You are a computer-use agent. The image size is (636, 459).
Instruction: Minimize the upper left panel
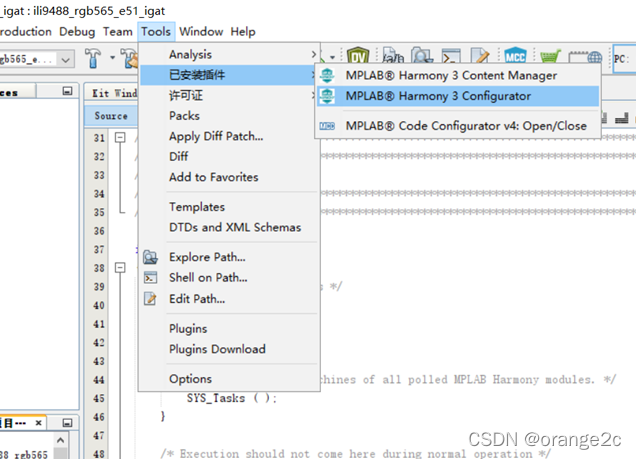click(x=67, y=91)
